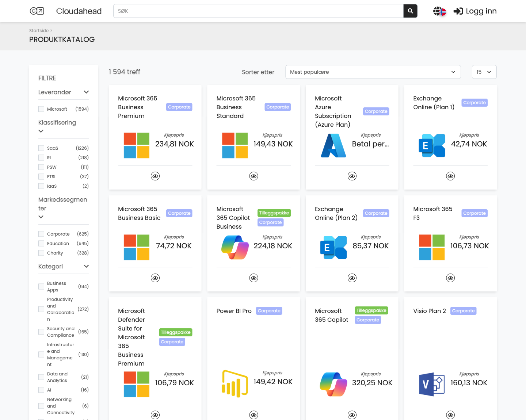
Task: Collapse the Kategori filter section
Action: [x=86, y=266]
